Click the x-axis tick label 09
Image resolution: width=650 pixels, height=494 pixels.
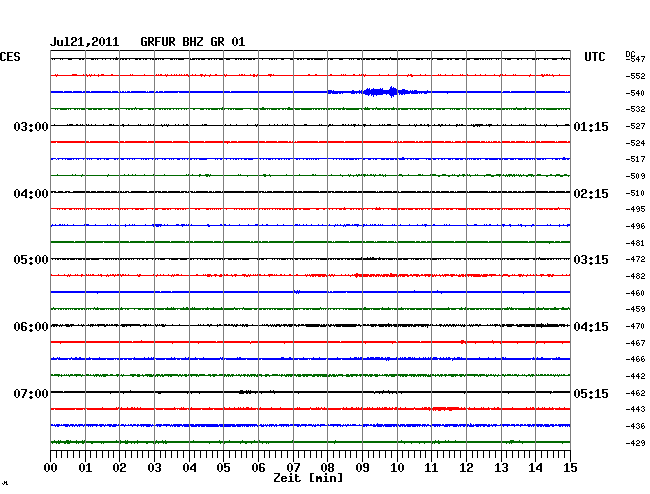(x=362, y=468)
